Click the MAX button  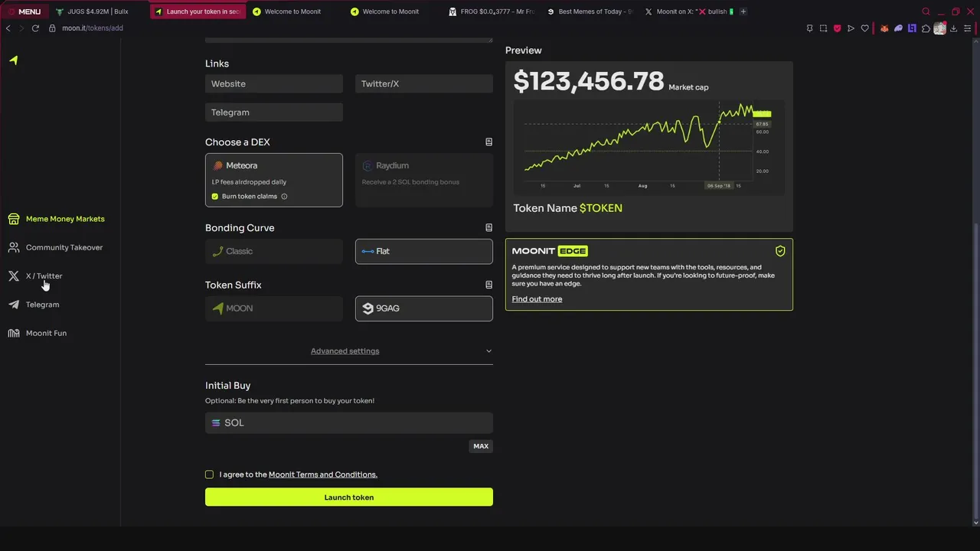pyautogui.click(x=481, y=446)
